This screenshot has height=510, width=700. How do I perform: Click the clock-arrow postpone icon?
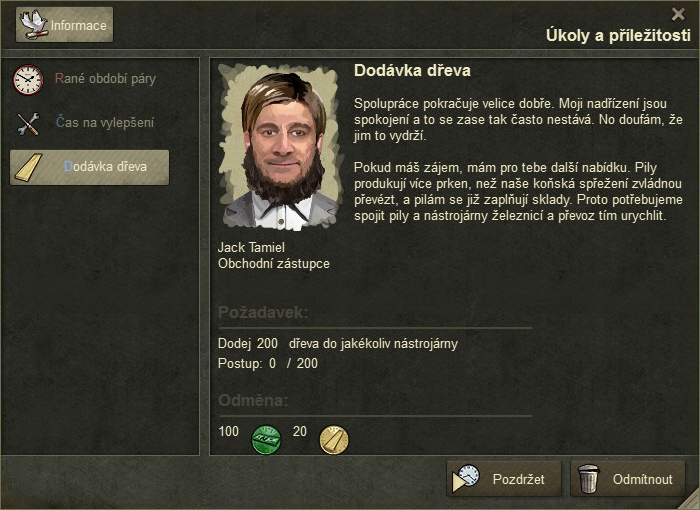coord(466,478)
